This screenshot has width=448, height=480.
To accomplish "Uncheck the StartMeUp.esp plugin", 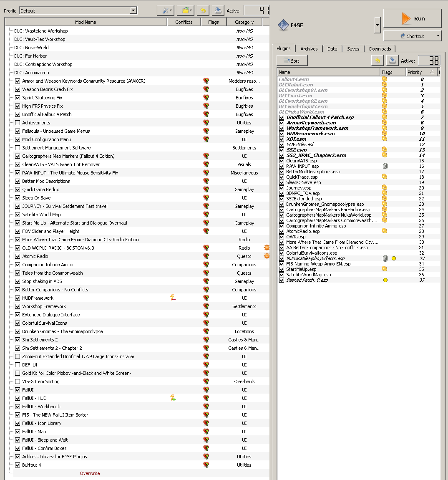I will (282, 269).
